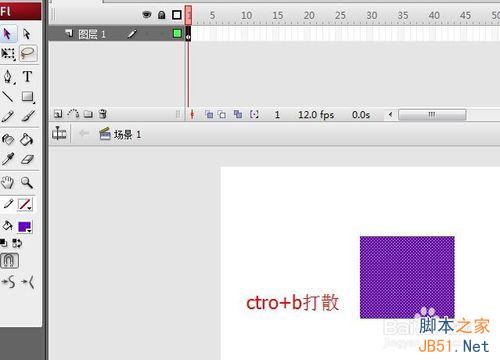The width and height of the screenshot is (500, 360).
Task: Select the Subselection arrow tool
Action: (x=27, y=34)
